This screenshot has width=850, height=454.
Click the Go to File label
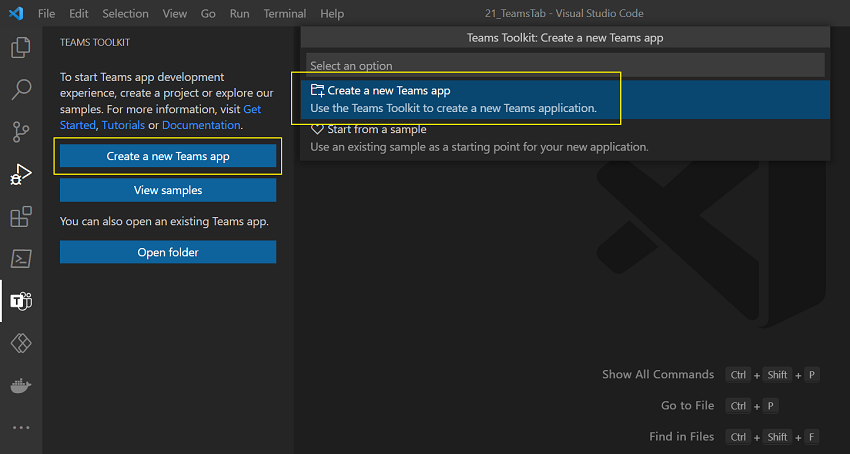pyautogui.click(x=687, y=405)
